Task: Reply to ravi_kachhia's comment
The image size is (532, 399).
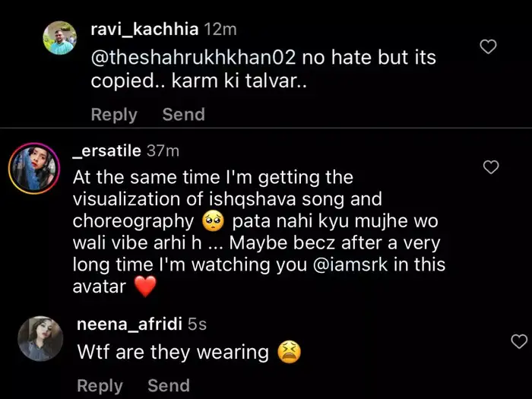Action: (x=114, y=115)
